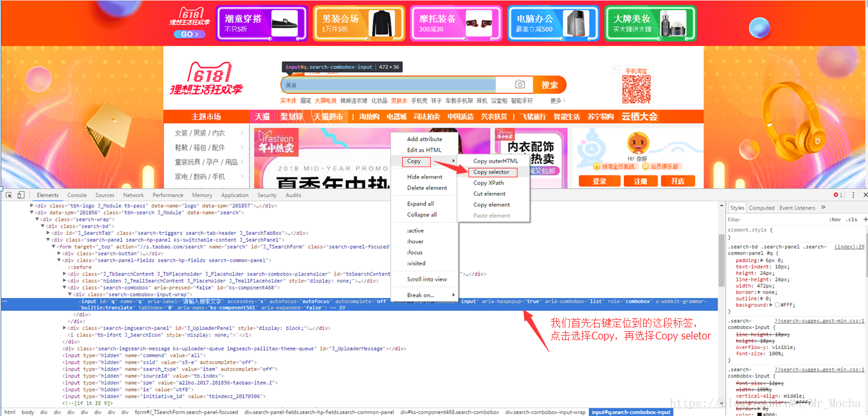868x416 pixels.
Task: Click the #FFF background color swatch
Action: 778,305
